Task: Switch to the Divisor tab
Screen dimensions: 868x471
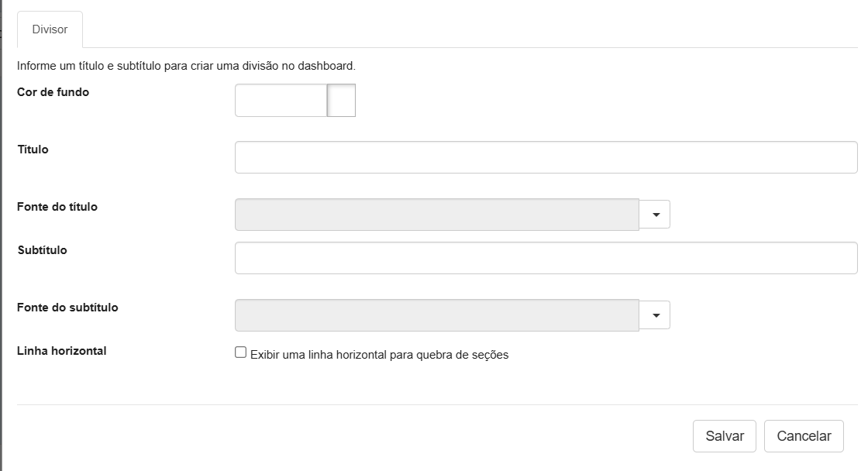Action: 50,29
